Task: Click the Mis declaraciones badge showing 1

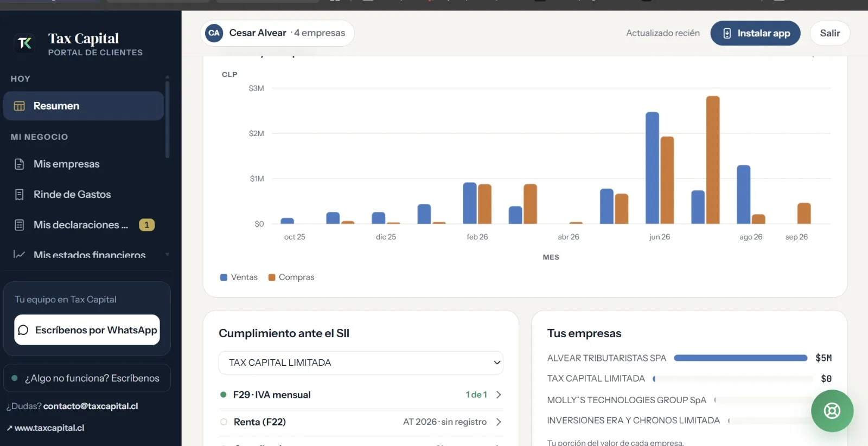Action: [146, 225]
